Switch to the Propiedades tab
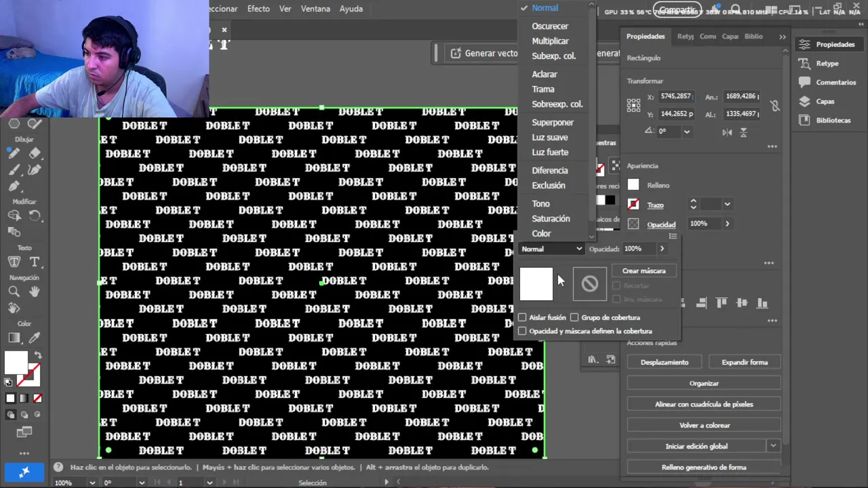The height and width of the screenshot is (488, 868). click(x=646, y=37)
